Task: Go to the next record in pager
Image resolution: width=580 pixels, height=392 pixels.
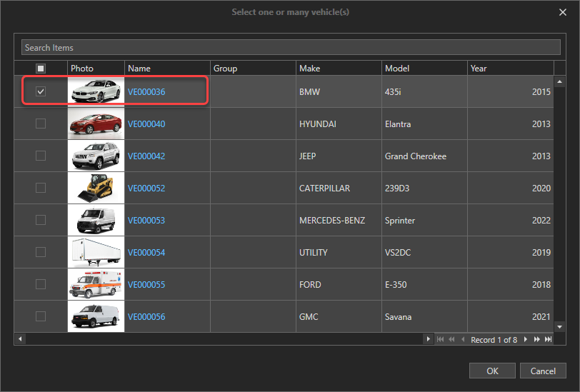Action: coord(526,340)
